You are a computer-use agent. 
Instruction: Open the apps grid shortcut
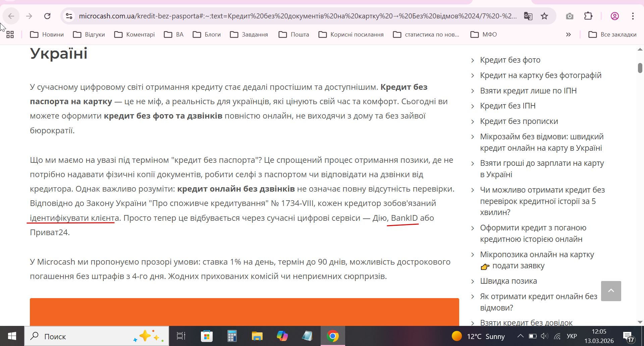(x=10, y=34)
